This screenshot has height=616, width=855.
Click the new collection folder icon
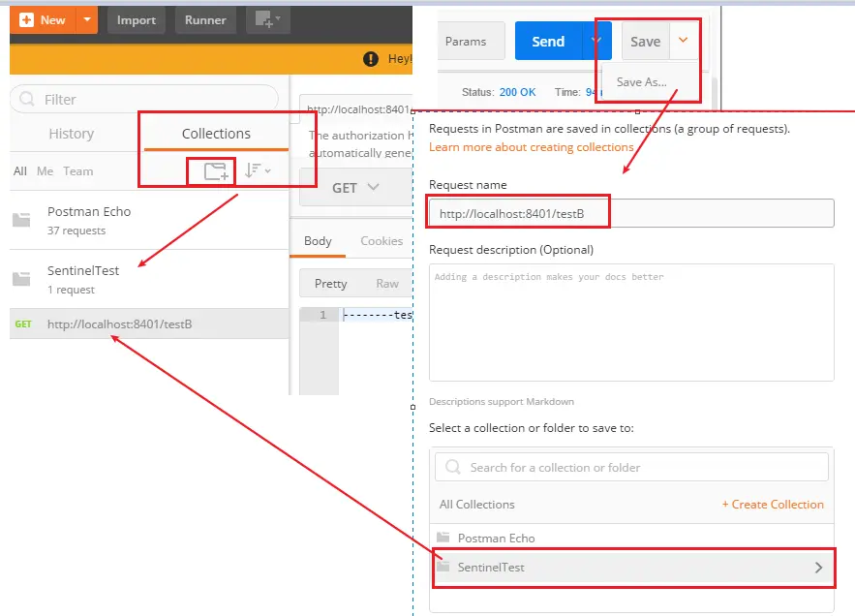coord(216,171)
